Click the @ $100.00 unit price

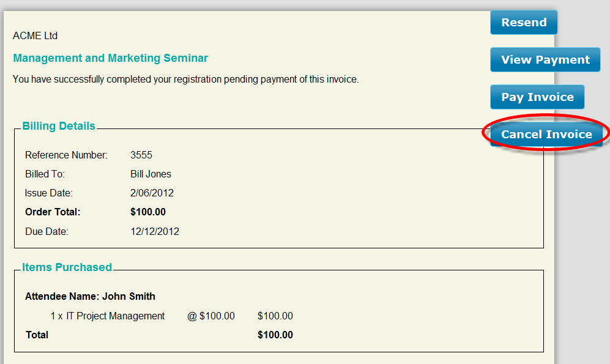(x=211, y=316)
